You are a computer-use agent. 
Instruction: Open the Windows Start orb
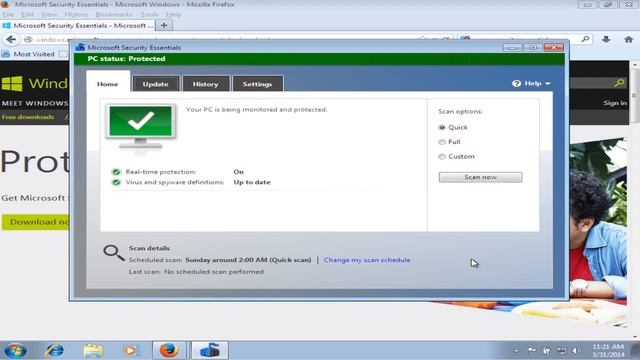point(16,350)
